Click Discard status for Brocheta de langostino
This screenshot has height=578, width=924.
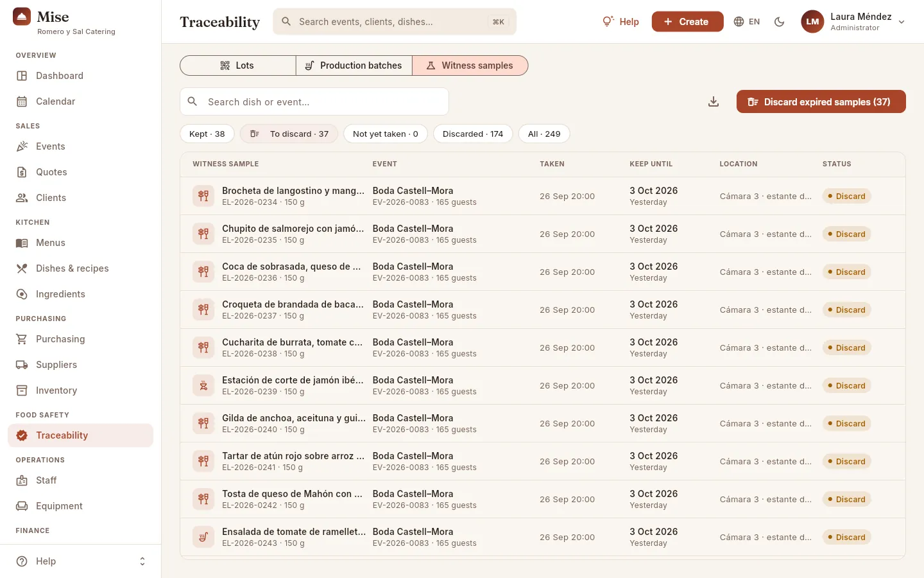tap(847, 197)
